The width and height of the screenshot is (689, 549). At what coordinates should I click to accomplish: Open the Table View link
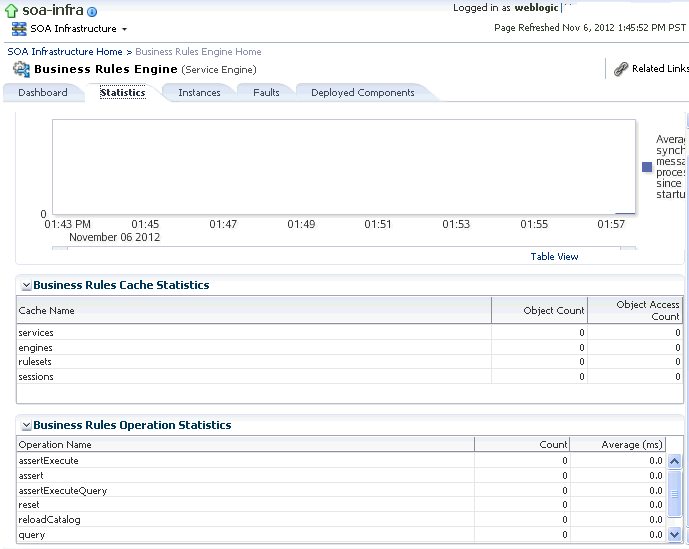coord(554,257)
